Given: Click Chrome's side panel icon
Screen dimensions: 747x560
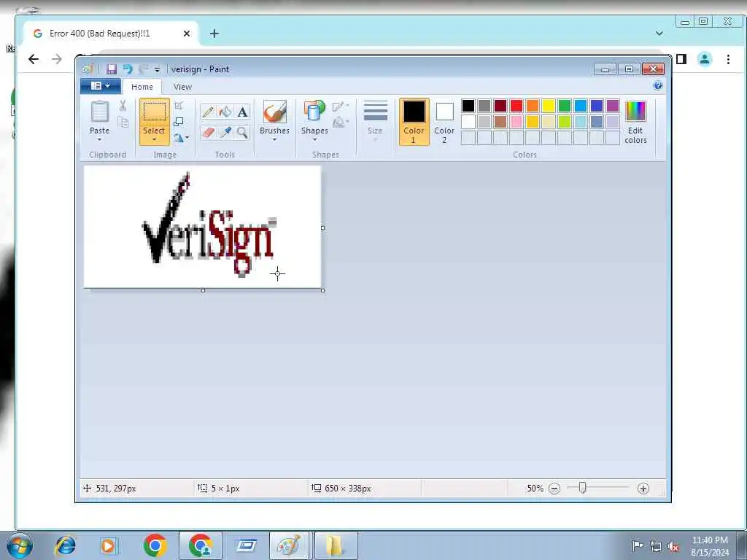Looking at the screenshot, I should click(681, 59).
